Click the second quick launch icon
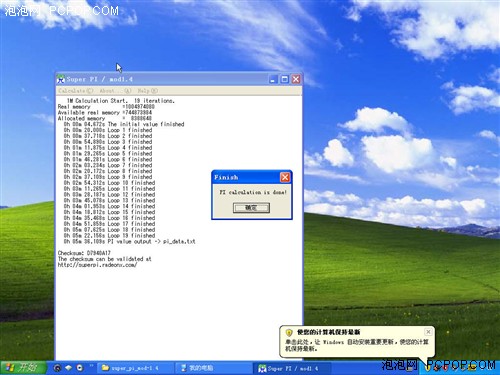This screenshot has width=500, height=375. (68, 368)
